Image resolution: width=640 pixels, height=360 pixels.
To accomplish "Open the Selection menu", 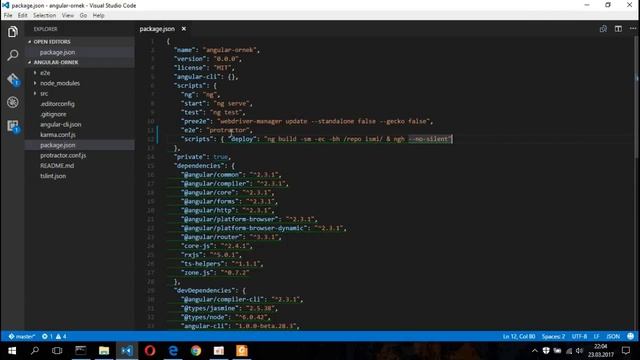I will 44,16.
